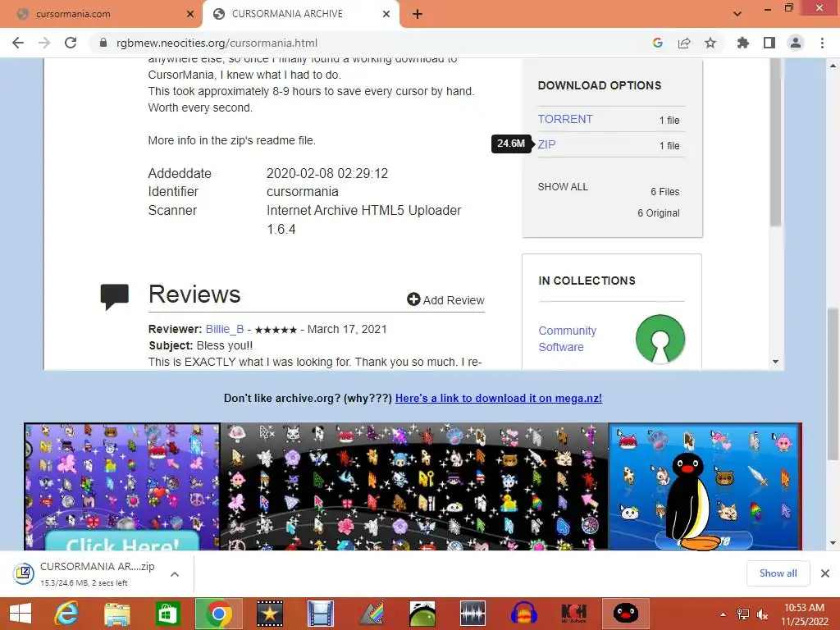Open the Windows Store taskbar icon
This screenshot has width=840, height=630.
coord(167,614)
